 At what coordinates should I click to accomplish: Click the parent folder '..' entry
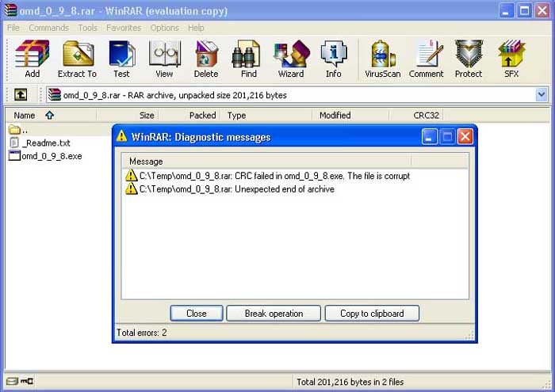click(17, 130)
